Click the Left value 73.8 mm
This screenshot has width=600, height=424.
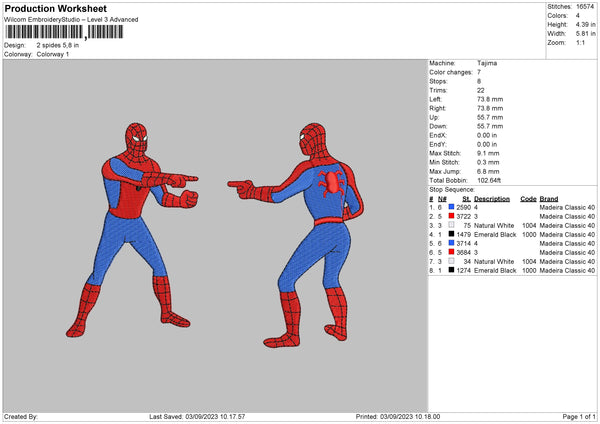pyautogui.click(x=490, y=99)
